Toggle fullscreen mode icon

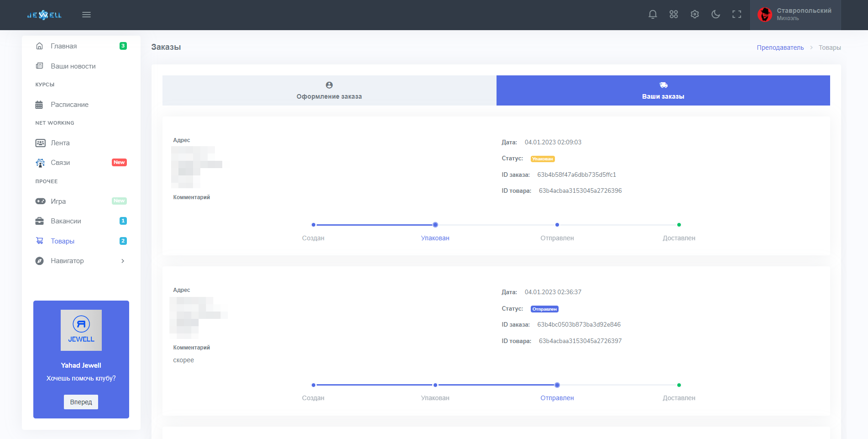click(x=737, y=15)
